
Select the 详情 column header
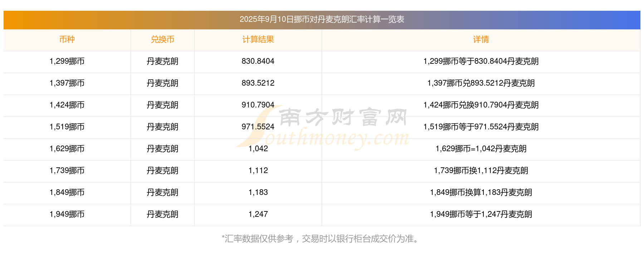point(481,39)
